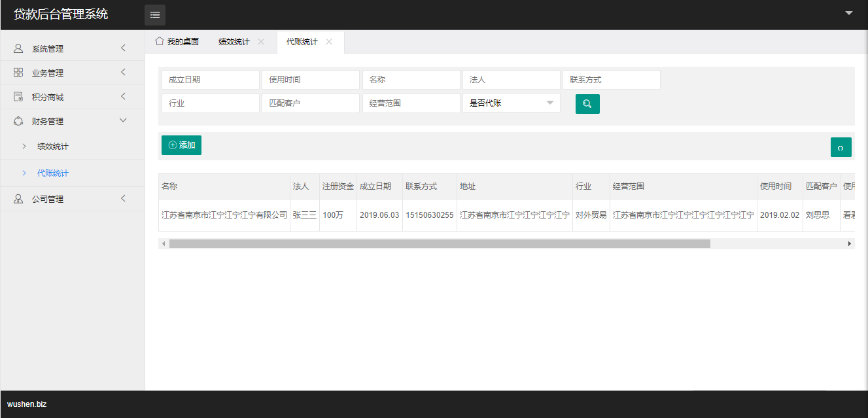Open 绩效统计 in the sidebar
868x418 pixels.
53,147
